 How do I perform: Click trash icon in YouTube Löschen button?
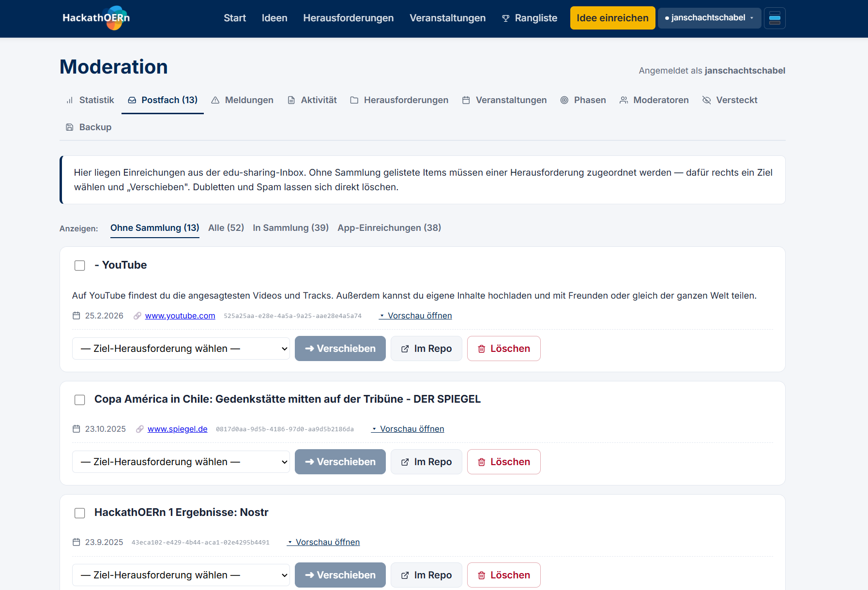(x=482, y=349)
